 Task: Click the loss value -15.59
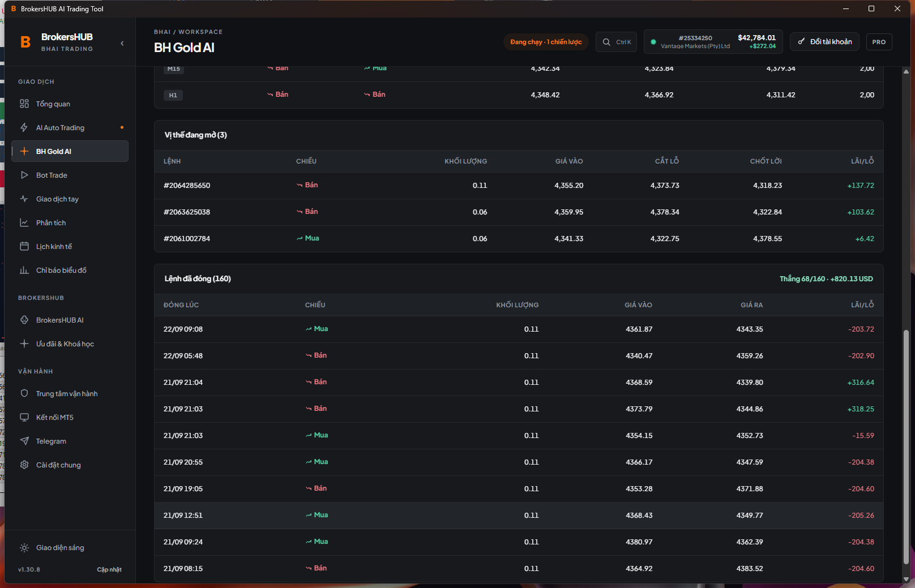pos(863,436)
